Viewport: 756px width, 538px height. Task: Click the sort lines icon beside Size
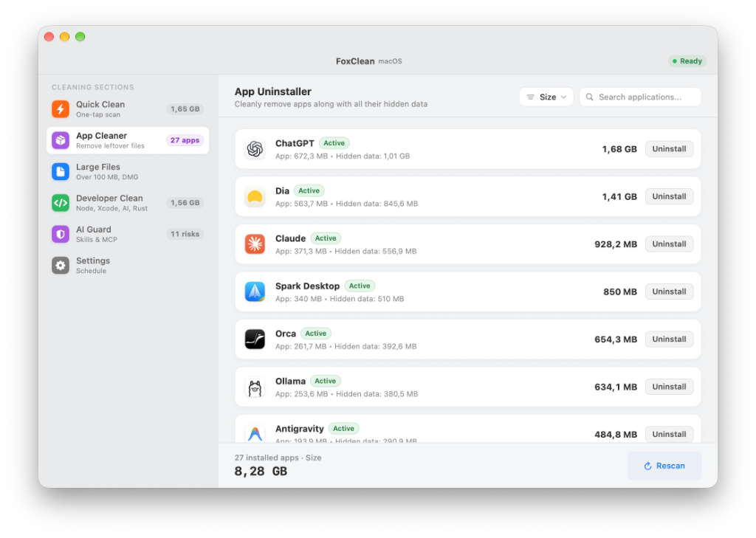tap(530, 97)
